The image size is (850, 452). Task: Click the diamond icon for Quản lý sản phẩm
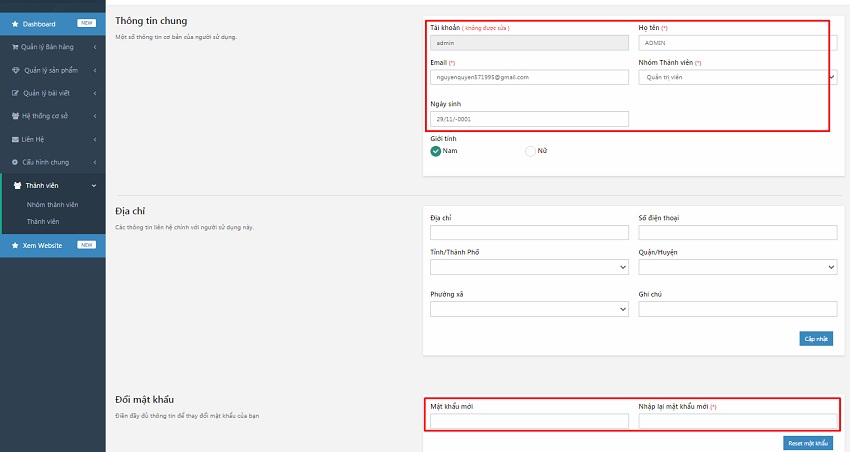tap(14, 70)
